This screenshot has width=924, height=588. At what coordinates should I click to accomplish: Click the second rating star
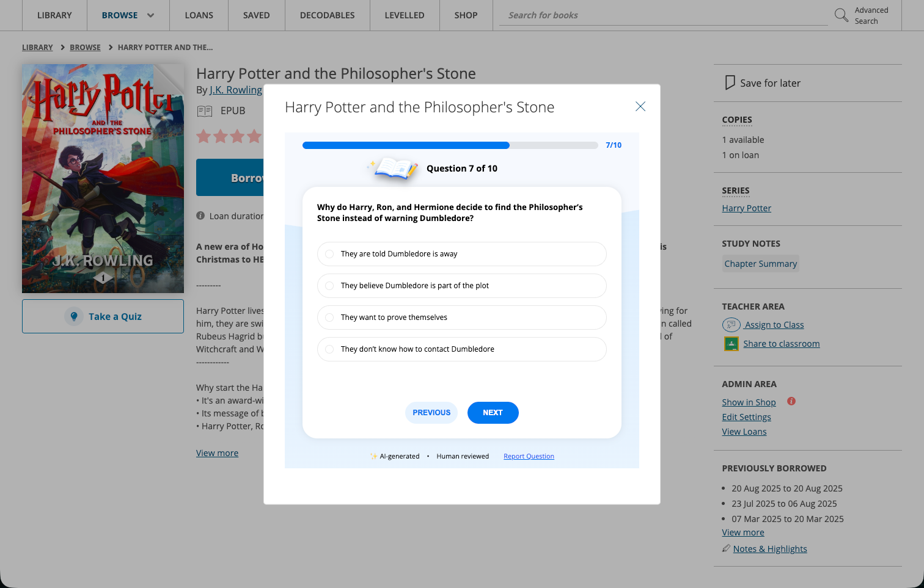click(221, 136)
